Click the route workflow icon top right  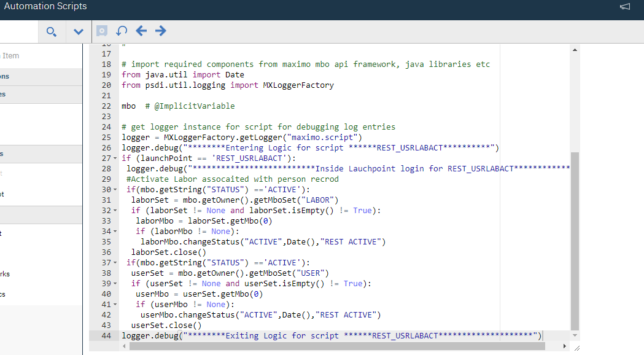pos(624,7)
